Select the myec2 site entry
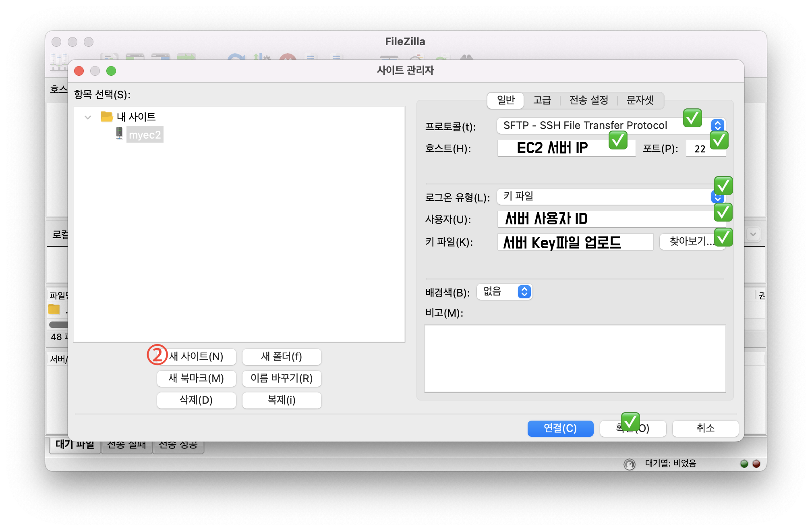 [145, 135]
